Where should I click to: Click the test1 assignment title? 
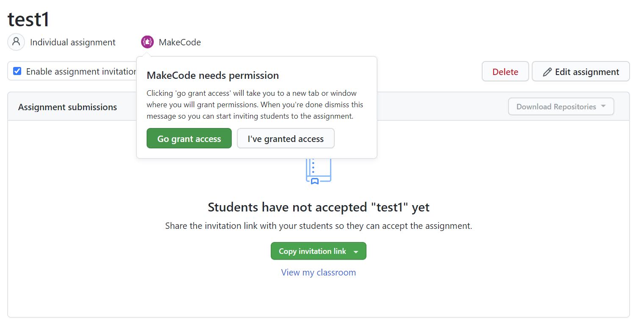point(29,19)
